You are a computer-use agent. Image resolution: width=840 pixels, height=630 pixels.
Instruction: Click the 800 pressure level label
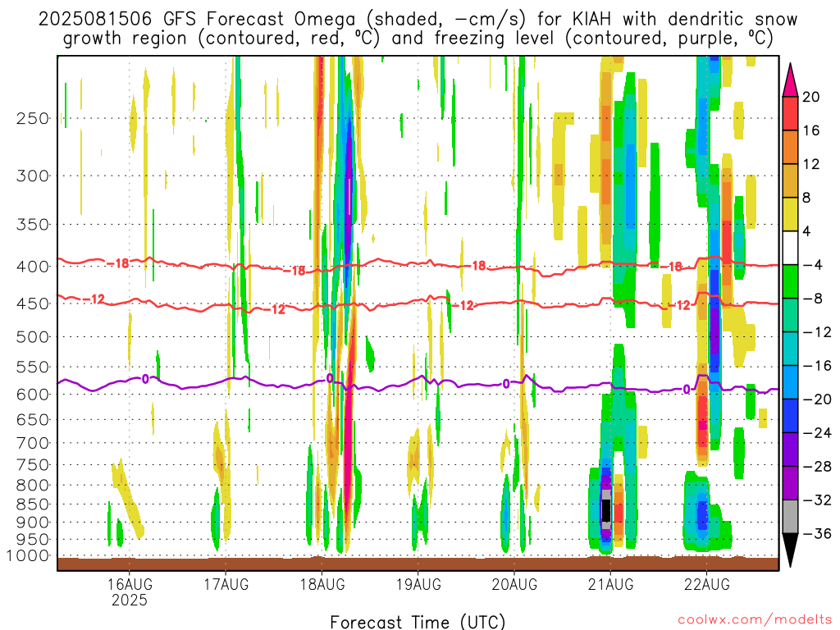pos(33,486)
